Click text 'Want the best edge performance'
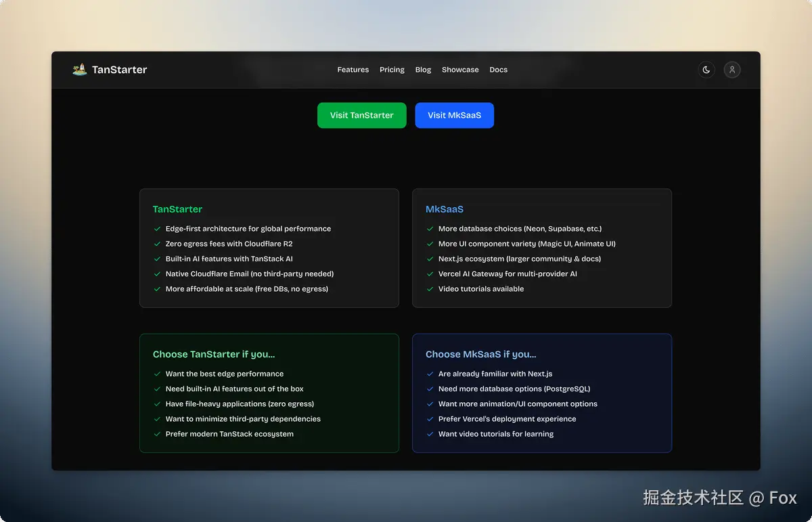This screenshot has height=522, width=812. (x=225, y=374)
